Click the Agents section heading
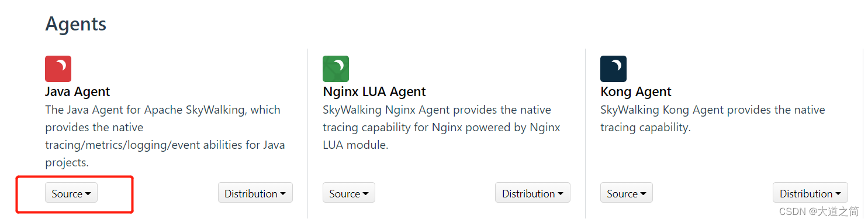 coord(76,24)
